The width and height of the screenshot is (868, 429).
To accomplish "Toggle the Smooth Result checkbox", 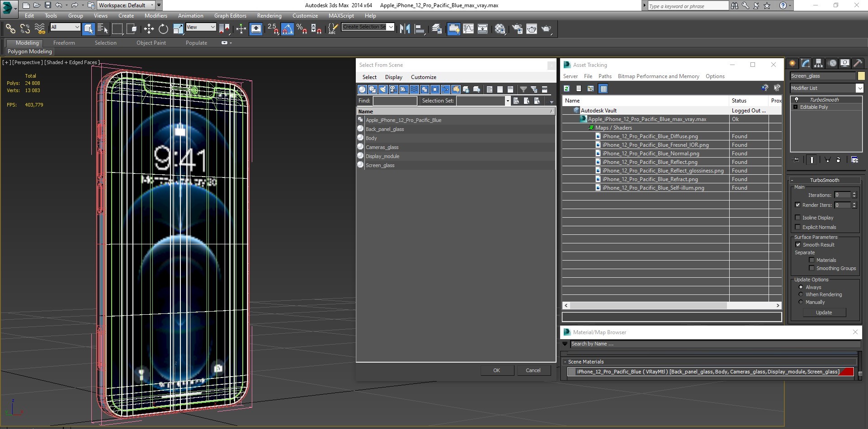I will tap(797, 245).
